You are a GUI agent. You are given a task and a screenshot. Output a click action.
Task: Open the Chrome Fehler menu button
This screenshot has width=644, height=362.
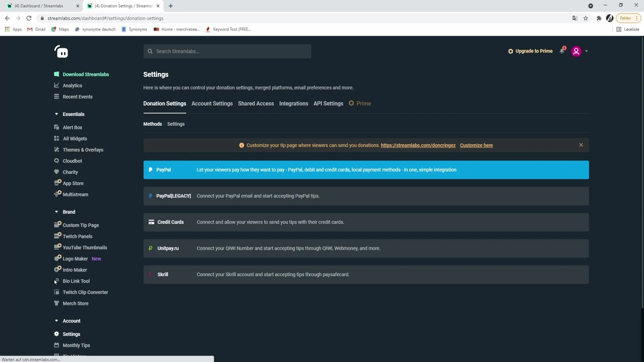pyautogui.click(x=628, y=18)
